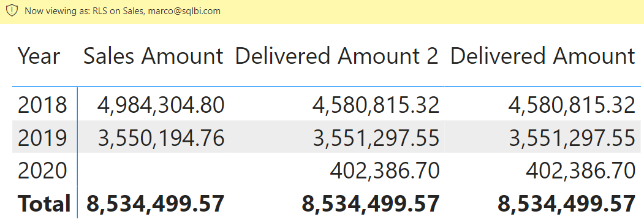Click 2018 Delivered Amount 2 value 4,580,815.32
Viewport: 644px width, 222px height.
[376, 105]
